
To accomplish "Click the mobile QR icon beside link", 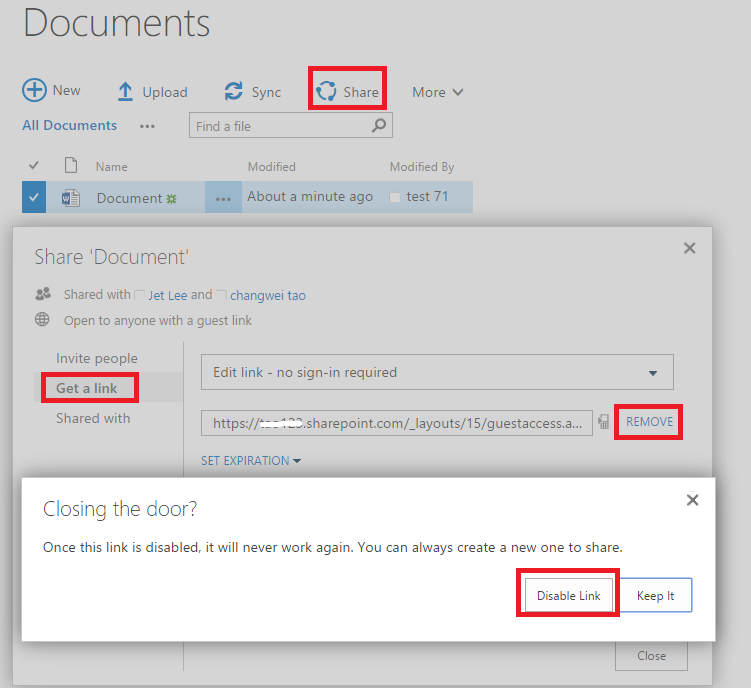I will tap(603, 422).
